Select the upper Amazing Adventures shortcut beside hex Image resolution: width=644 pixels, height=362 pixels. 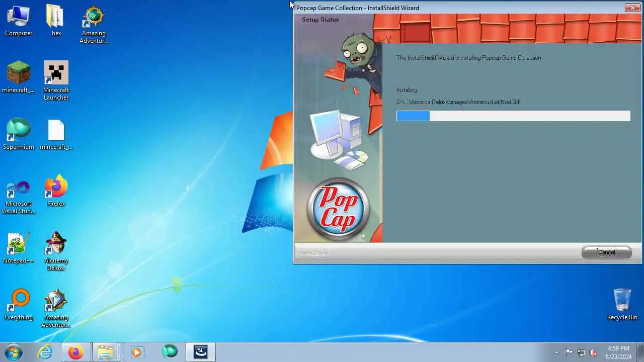click(94, 24)
